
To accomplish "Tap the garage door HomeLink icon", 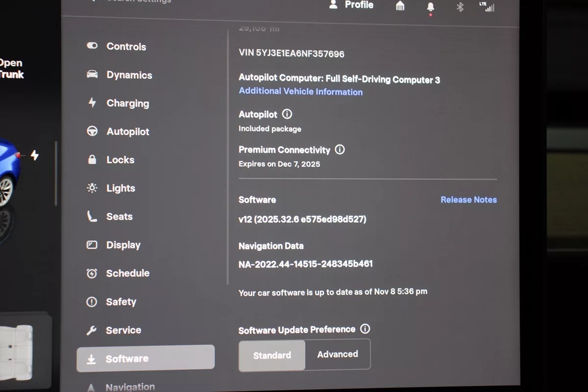I will pyautogui.click(x=400, y=6).
